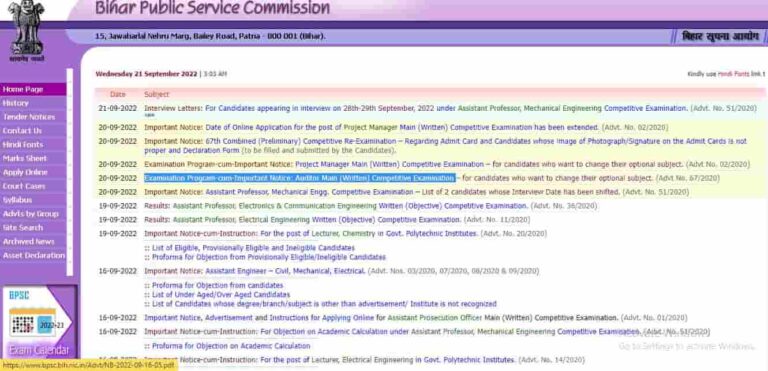The width and height of the screenshot is (768, 371).
Task: Click the Hindi commission name heading
Action: click(x=720, y=37)
